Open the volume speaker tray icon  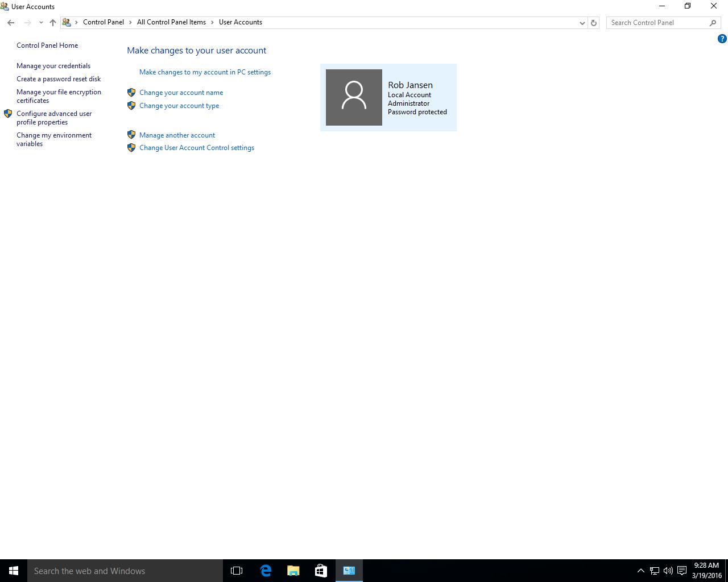(x=668, y=571)
